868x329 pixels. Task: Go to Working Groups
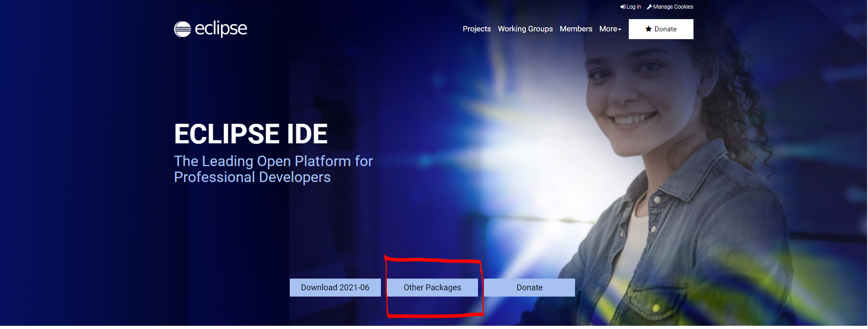[x=525, y=29]
